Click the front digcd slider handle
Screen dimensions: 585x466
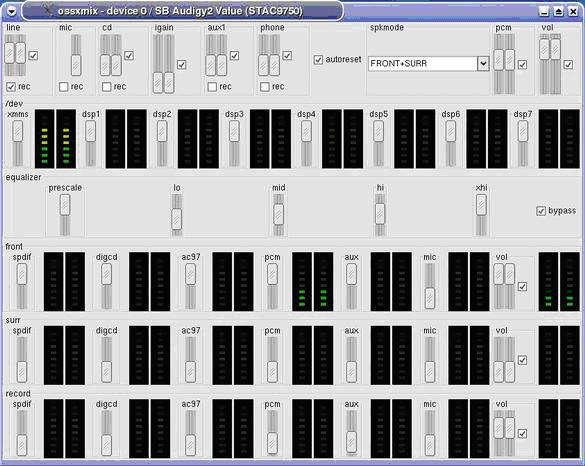(x=107, y=274)
